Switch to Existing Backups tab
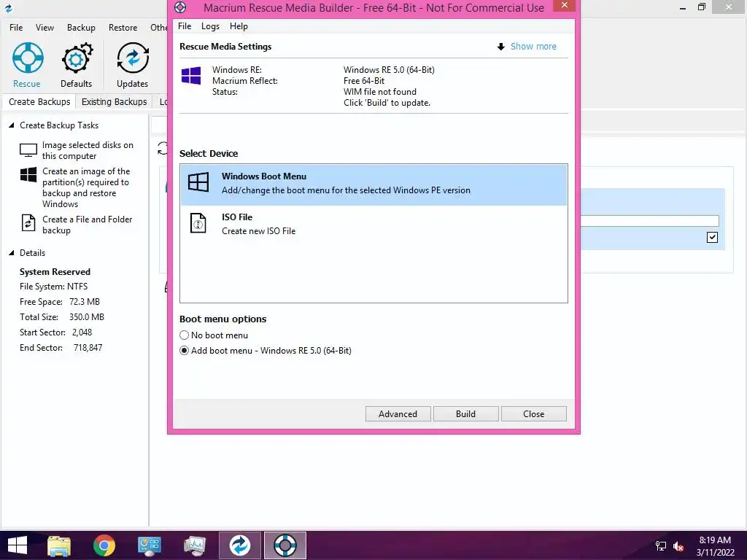The height and width of the screenshot is (560, 747). tap(115, 102)
